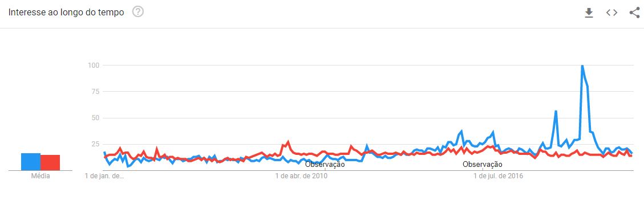Click the Interesse ao longo do tempo title
Image resolution: width=644 pixels, height=213 pixels.
66,13
